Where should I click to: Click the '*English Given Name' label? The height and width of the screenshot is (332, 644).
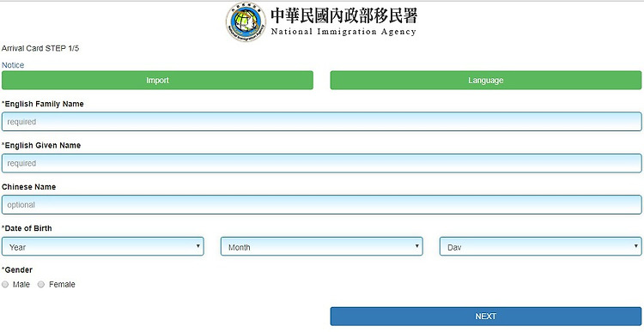[41, 145]
